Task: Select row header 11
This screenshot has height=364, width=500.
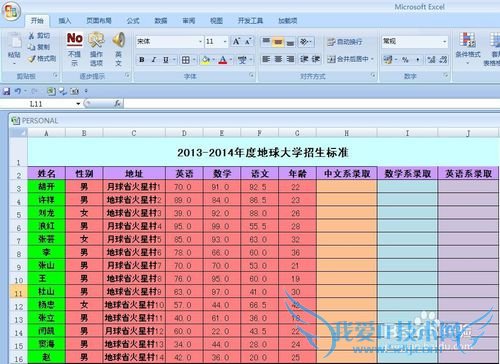Action: coord(18,293)
